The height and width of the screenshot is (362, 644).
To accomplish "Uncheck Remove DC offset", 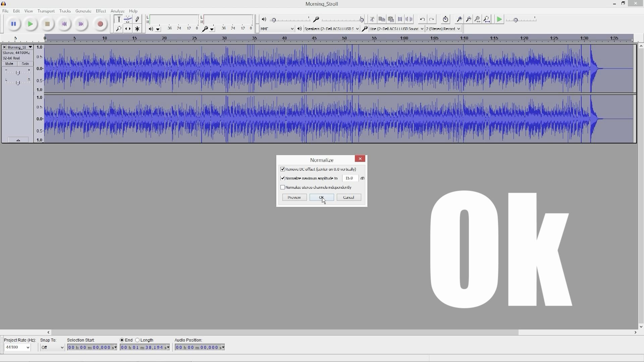I will pos(283,169).
